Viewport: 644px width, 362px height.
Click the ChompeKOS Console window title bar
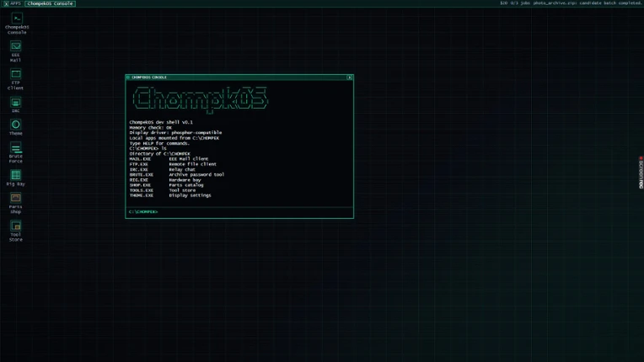pos(239,77)
